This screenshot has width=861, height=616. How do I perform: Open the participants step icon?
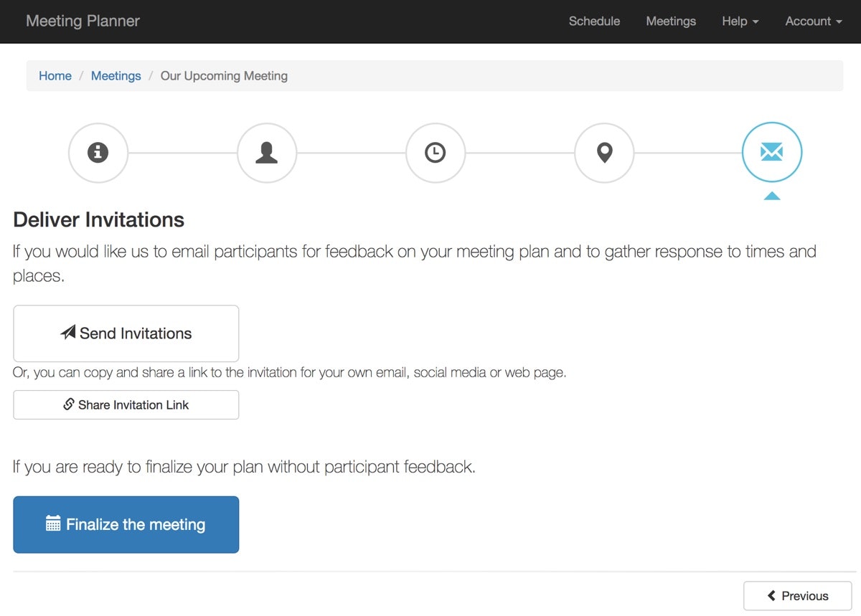click(267, 152)
